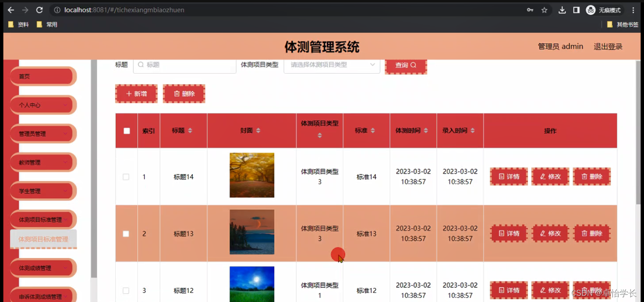Expand the 学生管理 sidebar menu
This screenshot has height=302, width=644.
pos(42,191)
